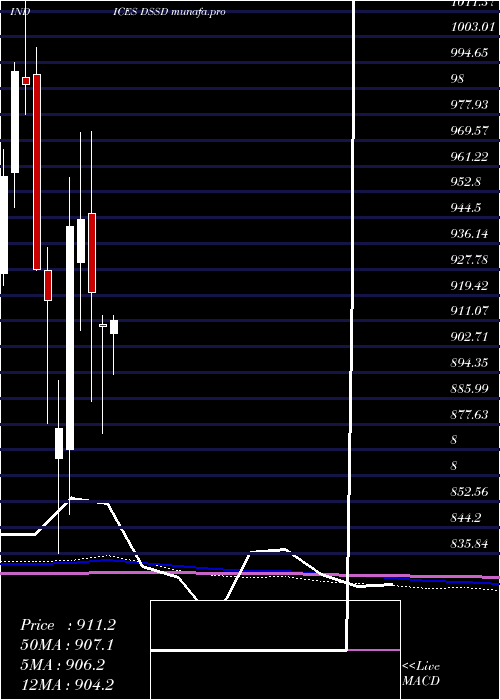Click the 844.2 price label
The width and height of the screenshot is (500, 700).
tap(466, 518)
